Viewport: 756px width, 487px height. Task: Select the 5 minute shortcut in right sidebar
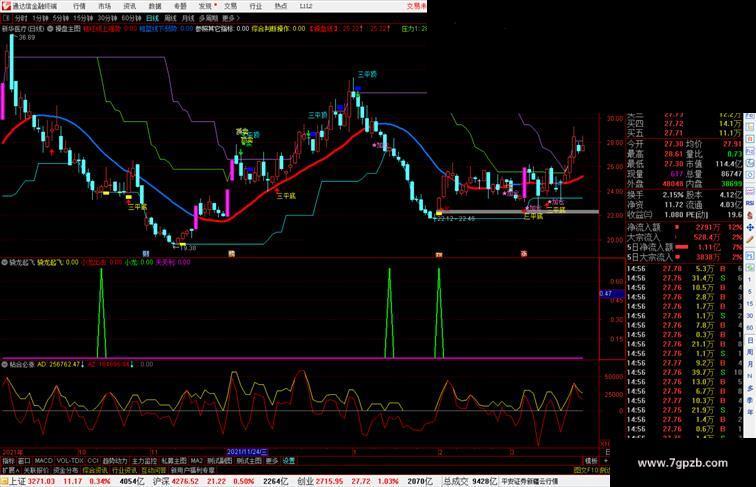(749, 292)
